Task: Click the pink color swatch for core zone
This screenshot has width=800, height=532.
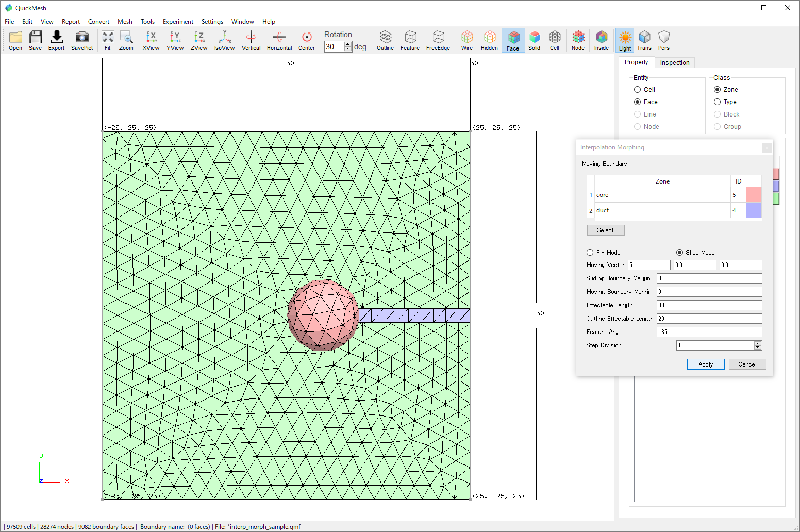Action: click(x=754, y=194)
